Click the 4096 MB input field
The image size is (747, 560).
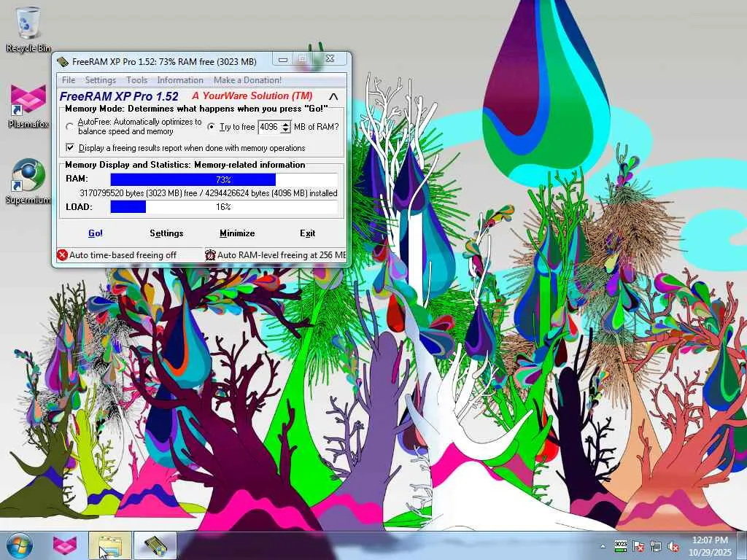point(269,127)
